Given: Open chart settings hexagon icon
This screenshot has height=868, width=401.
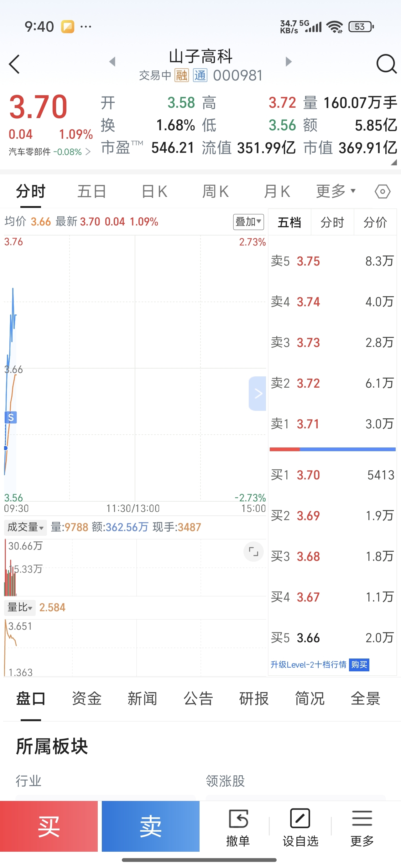Looking at the screenshot, I should (383, 192).
